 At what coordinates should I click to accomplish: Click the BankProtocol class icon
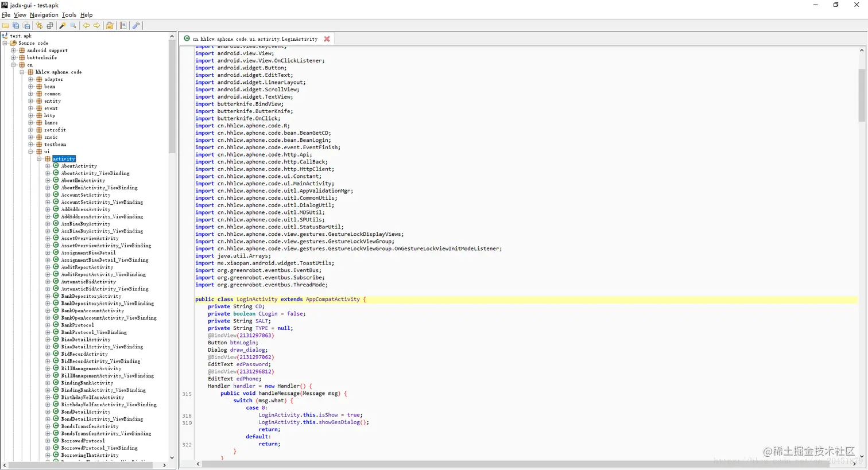pyautogui.click(x=56, y=325)
